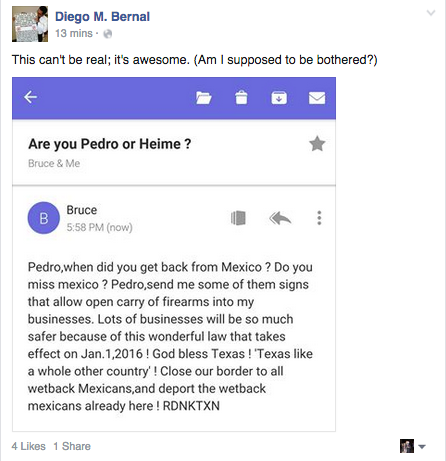This screenshot has width=446, height=461.
Task: View the 1 Share list
Action: coord(72,446)
